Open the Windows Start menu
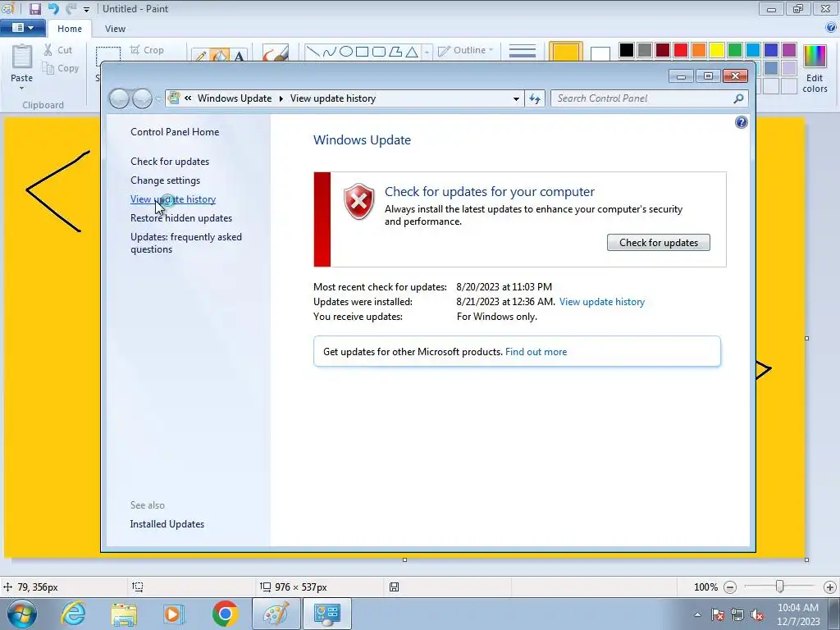 pos(21,614)
